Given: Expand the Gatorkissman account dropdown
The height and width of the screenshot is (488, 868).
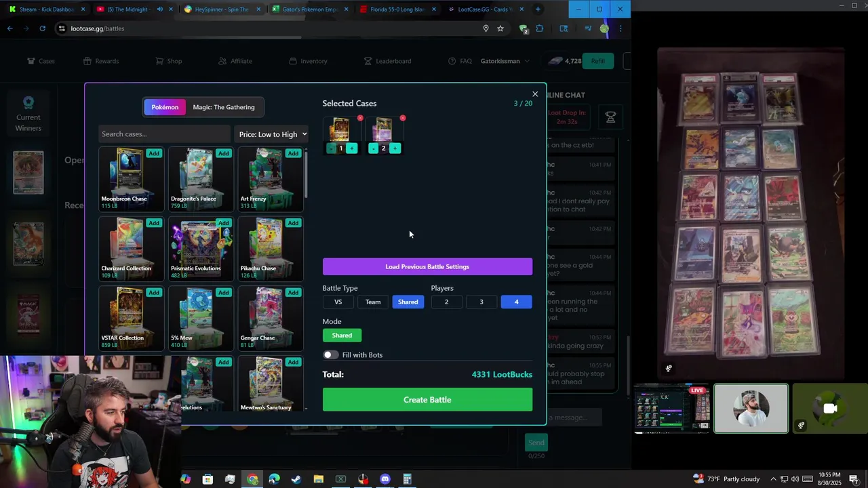Looking at the screenshot, I should point(505,61).
